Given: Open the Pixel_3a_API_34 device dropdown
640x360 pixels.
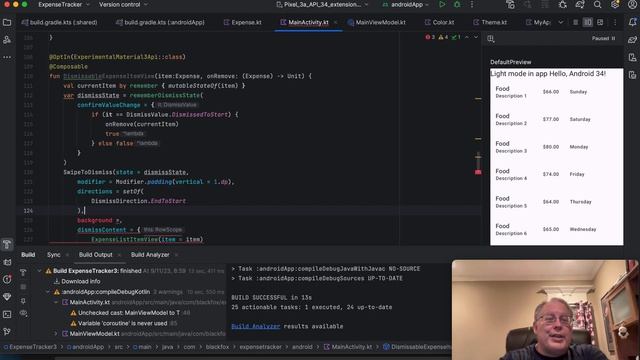Looking at the screenshot, I should point(322,4).
